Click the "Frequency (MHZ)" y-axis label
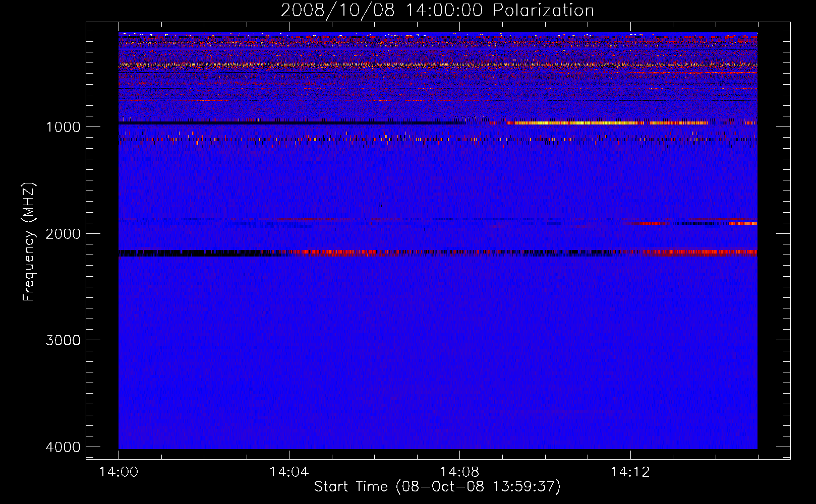Viewport: 816px width, 504px height. [29, 242]
